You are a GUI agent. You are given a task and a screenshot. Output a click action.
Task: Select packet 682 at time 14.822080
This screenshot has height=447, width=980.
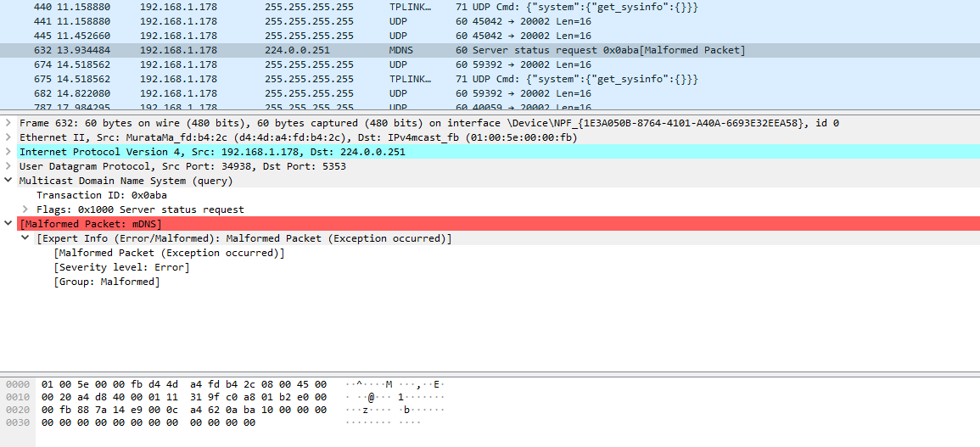click(490, 93)
